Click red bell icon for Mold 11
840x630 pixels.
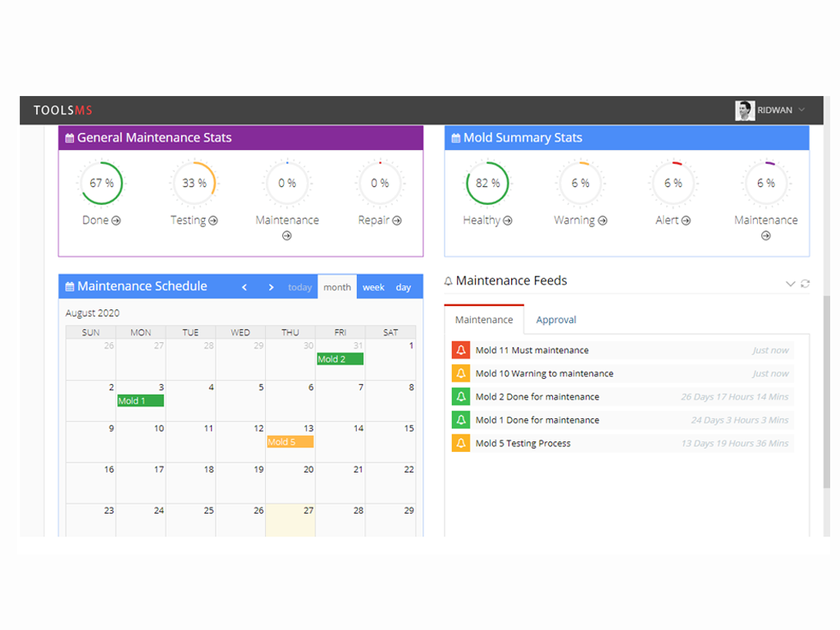pos(461,349)
